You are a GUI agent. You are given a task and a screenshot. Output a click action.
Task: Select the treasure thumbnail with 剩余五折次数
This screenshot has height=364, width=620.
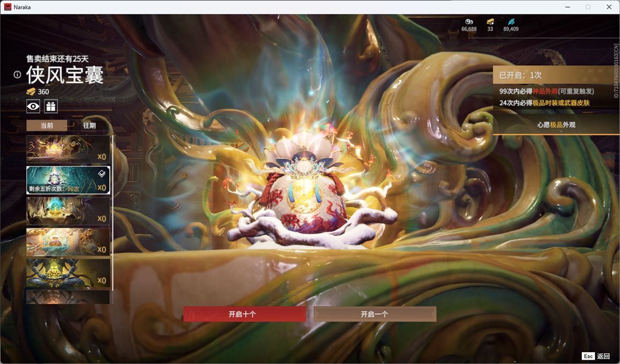point(68,180)
